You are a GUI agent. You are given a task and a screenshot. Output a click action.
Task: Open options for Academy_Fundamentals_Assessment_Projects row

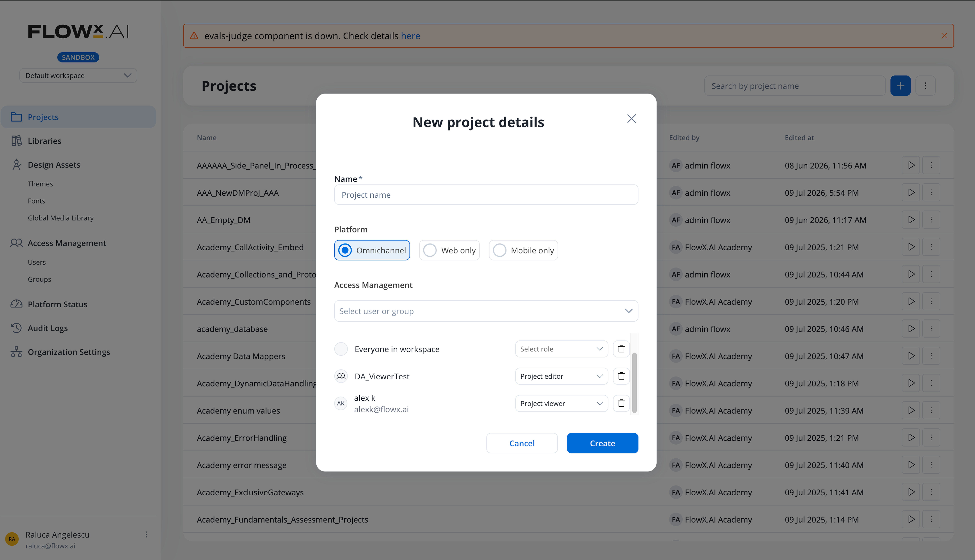pyautogui.click(x=931, y=519)
